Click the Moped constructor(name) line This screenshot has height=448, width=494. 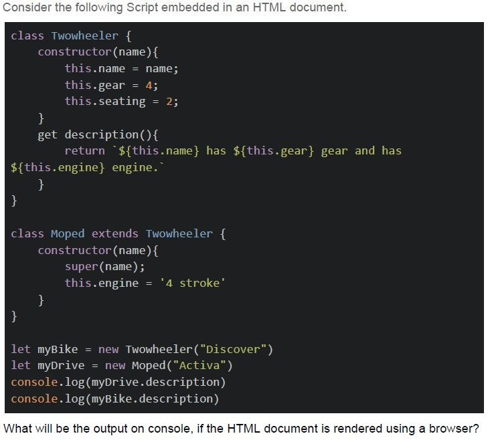pyautogui.click(x=98, y=251)
